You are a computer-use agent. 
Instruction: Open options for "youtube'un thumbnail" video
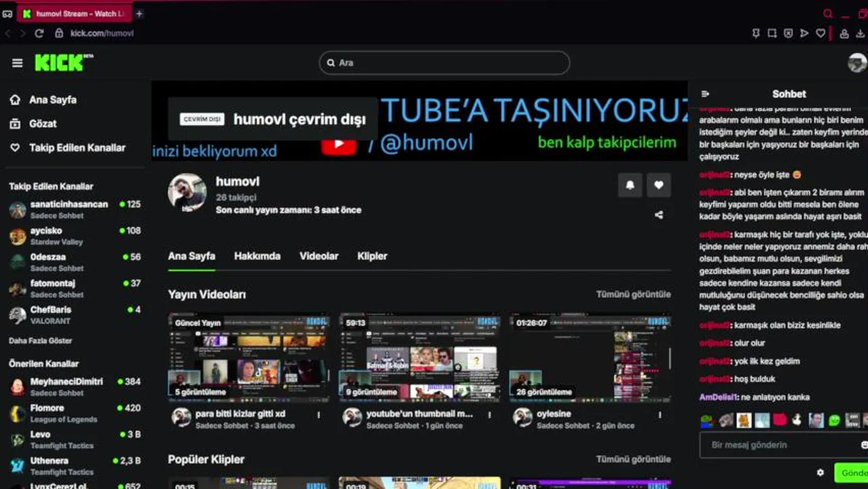(x=490, y=415)
